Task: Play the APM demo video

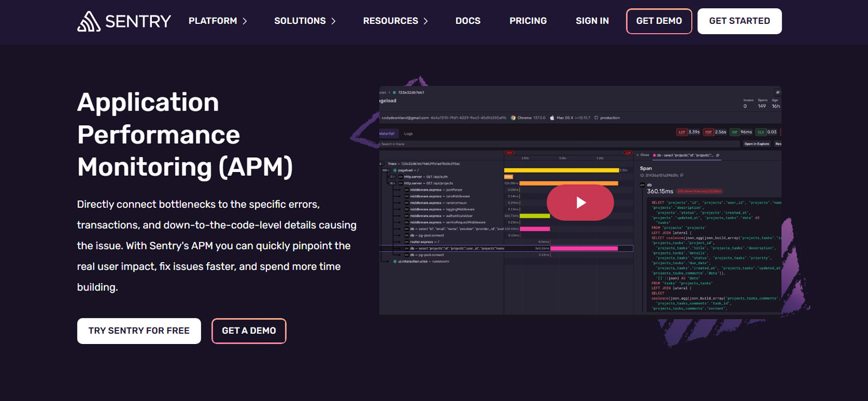Action: (580, 202)
